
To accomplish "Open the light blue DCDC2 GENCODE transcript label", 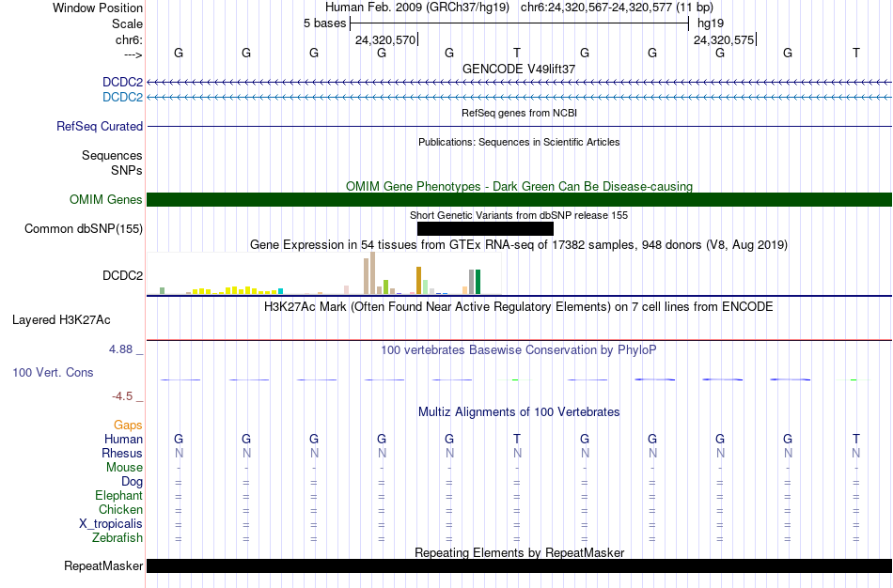I will click(x=122, y=97).
